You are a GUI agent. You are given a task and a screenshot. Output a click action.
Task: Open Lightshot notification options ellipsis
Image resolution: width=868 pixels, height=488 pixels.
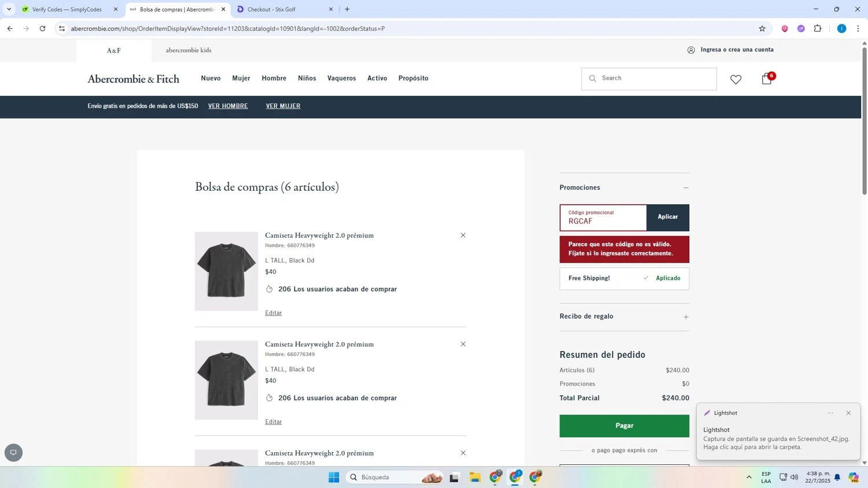point(830,413)
